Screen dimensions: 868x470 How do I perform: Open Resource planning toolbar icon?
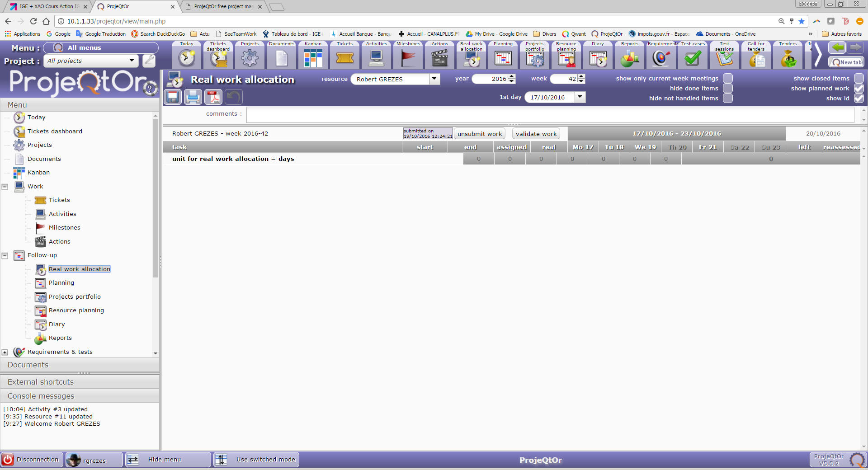566,55
